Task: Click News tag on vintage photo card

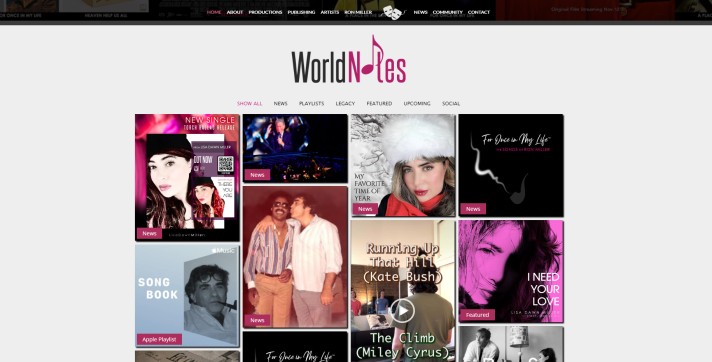Action: [257, 320]
